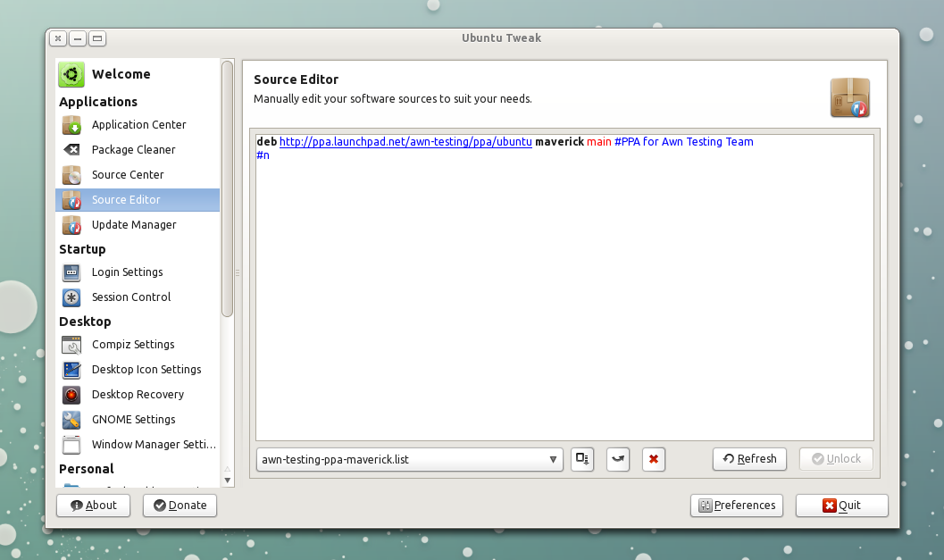Click the Package Cleaner eraser icon

[x=71, y=149]
